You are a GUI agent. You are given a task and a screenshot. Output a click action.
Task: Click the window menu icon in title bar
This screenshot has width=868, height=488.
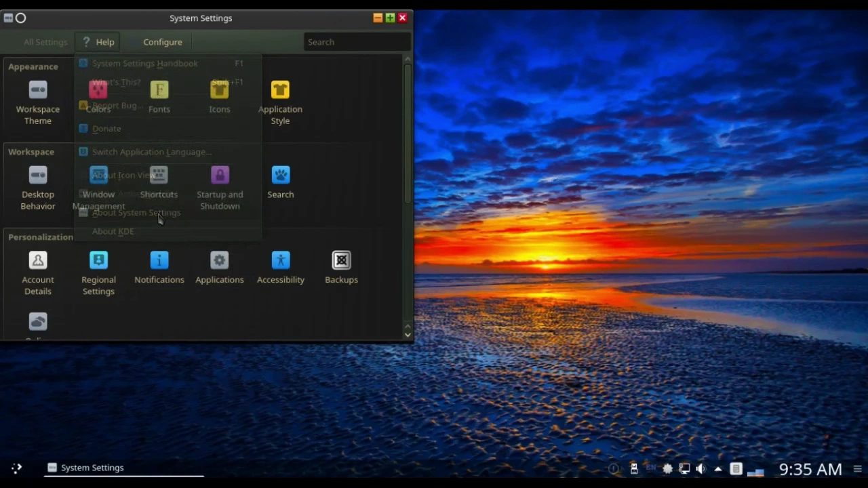(8, 18)
